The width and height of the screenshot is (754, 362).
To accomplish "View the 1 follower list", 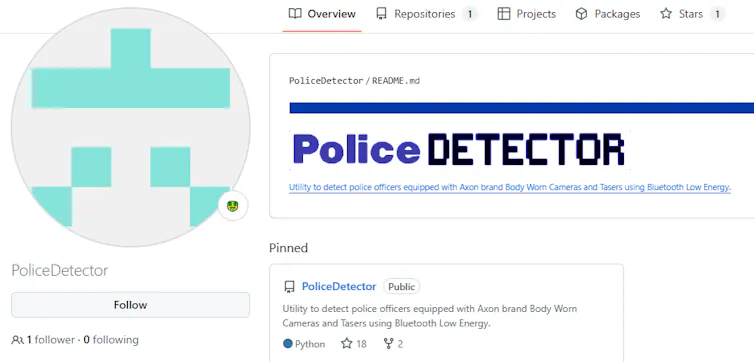I will click(50, 340).
